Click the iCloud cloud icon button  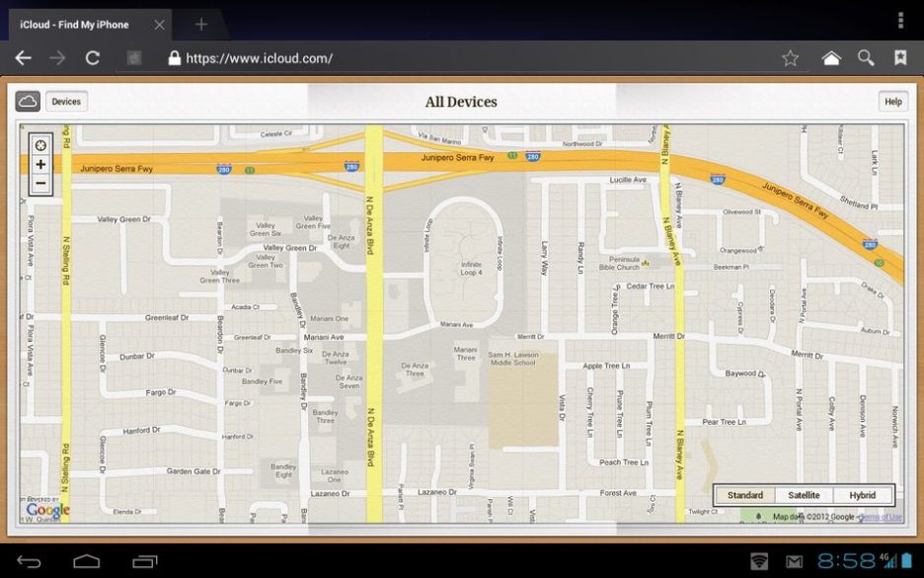(x=28, y=102)
